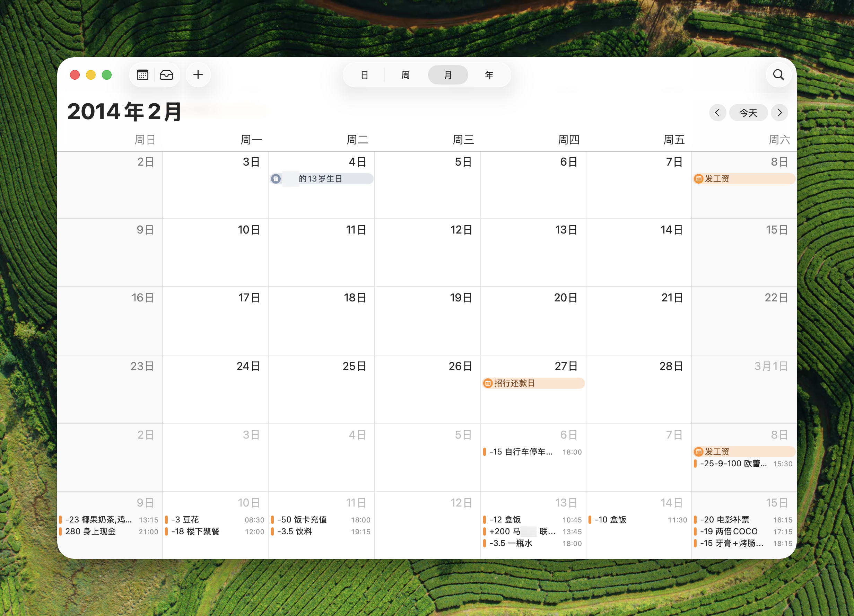Click the plus icon to add event

[x=198, y=75]
